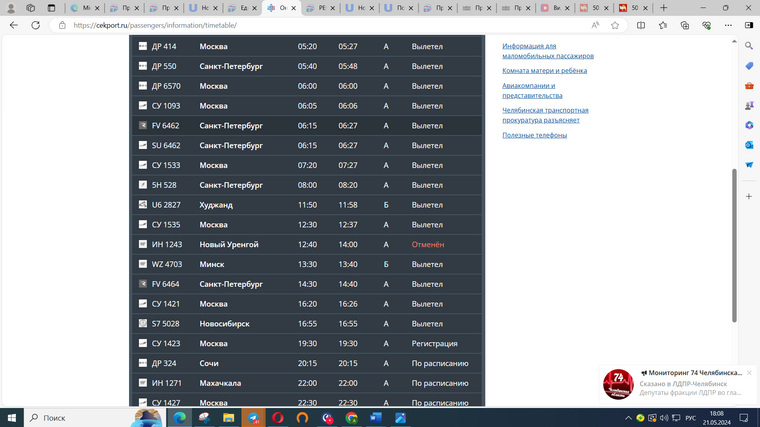Close the active timetable tab

tap(293, 8)
